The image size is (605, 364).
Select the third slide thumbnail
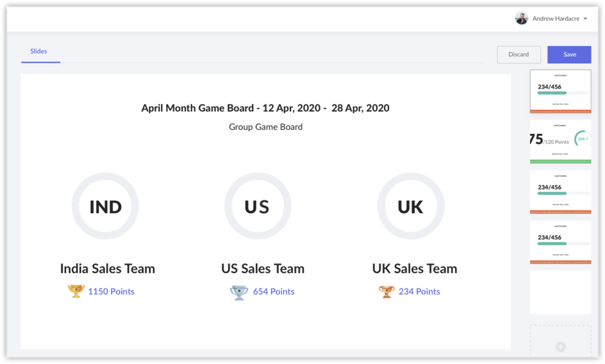click(561, 192)
